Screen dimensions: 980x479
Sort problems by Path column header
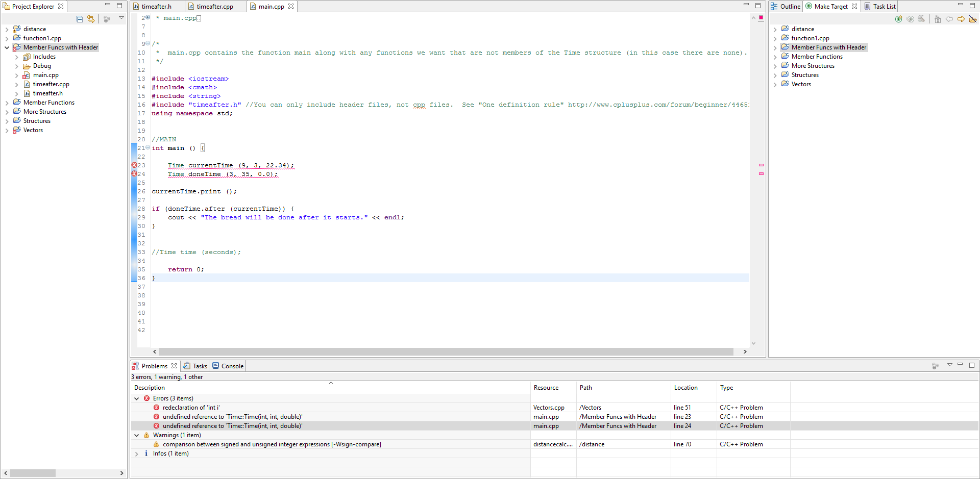623,388
